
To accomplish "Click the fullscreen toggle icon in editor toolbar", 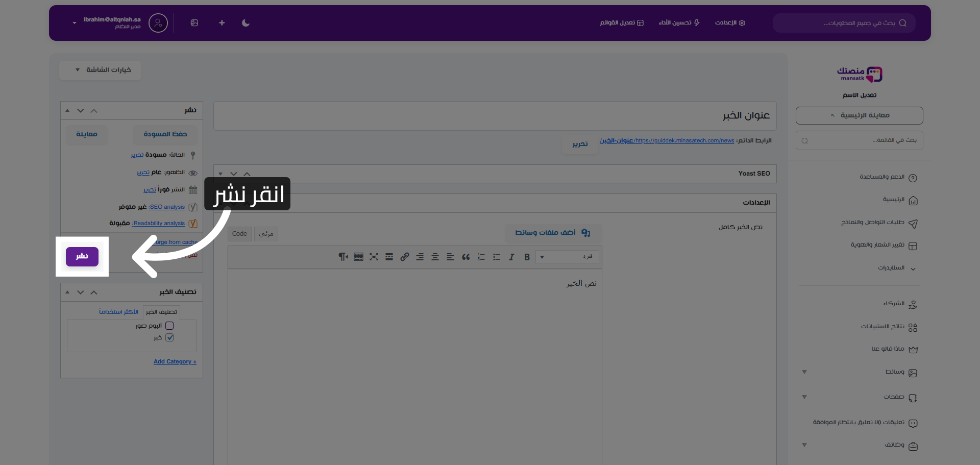I will click(374, 257).
